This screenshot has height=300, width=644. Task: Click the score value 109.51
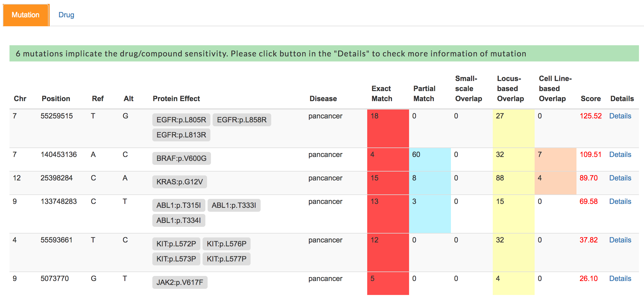click(590, 154)
